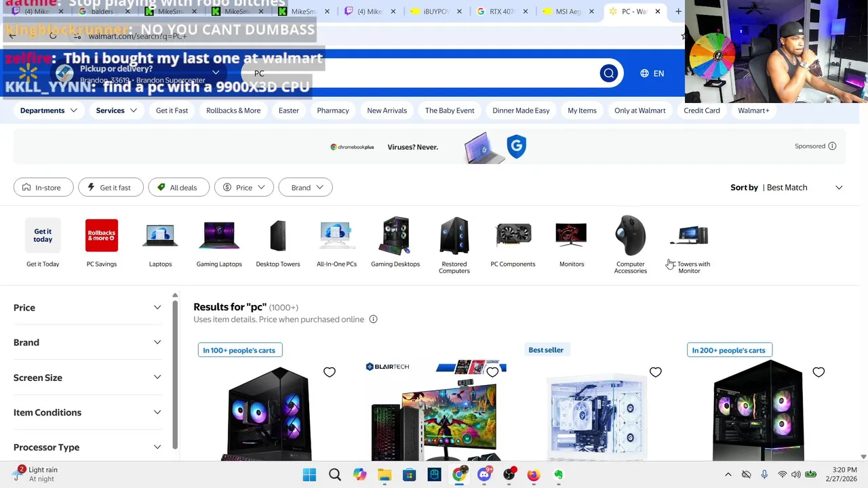Click the blue search magnifier button

click(608, 73)
